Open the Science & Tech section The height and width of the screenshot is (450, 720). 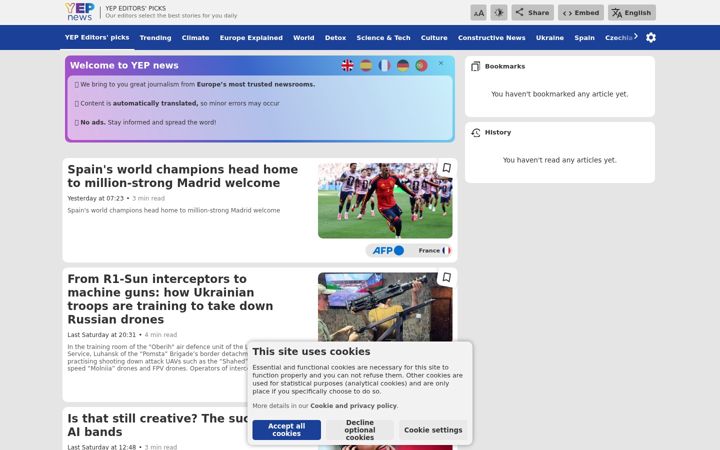click(x=383, y=38)
